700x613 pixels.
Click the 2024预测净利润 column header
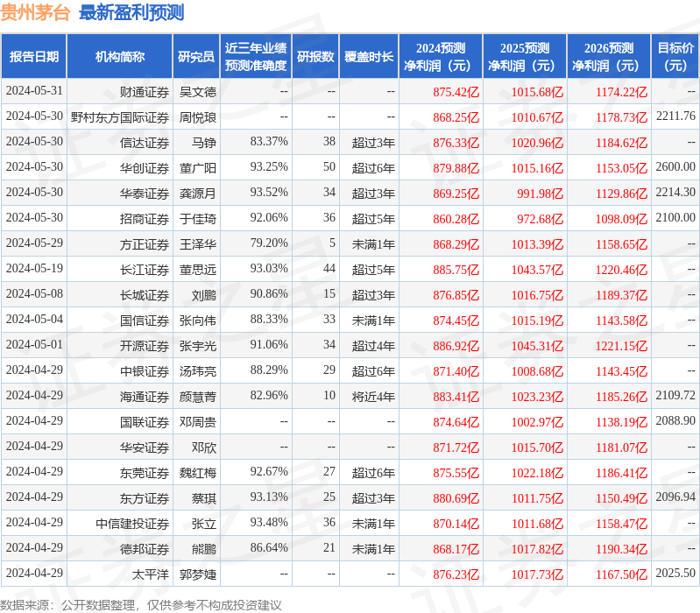point(441,56)
